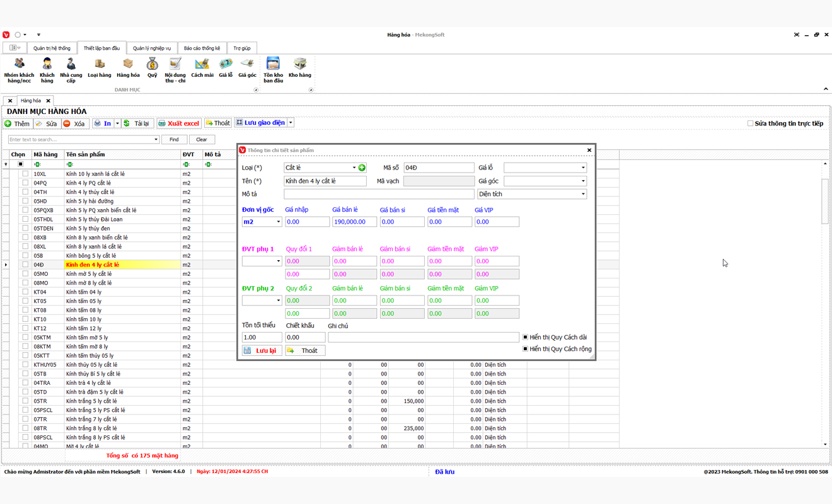Open the Cách mài ribbon icon
The image size is (832, 504).
pos(202,67)
